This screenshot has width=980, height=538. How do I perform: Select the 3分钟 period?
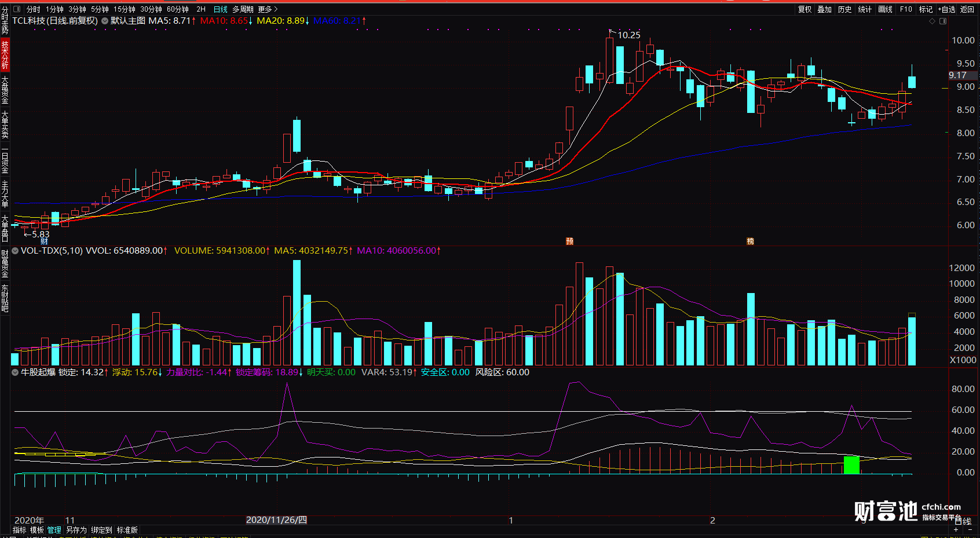tap(77, 9)
